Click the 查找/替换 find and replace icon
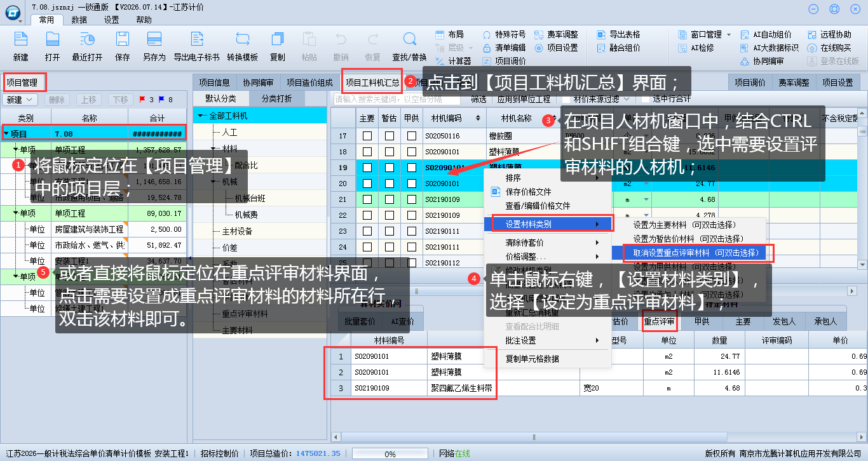 point(409,39)
